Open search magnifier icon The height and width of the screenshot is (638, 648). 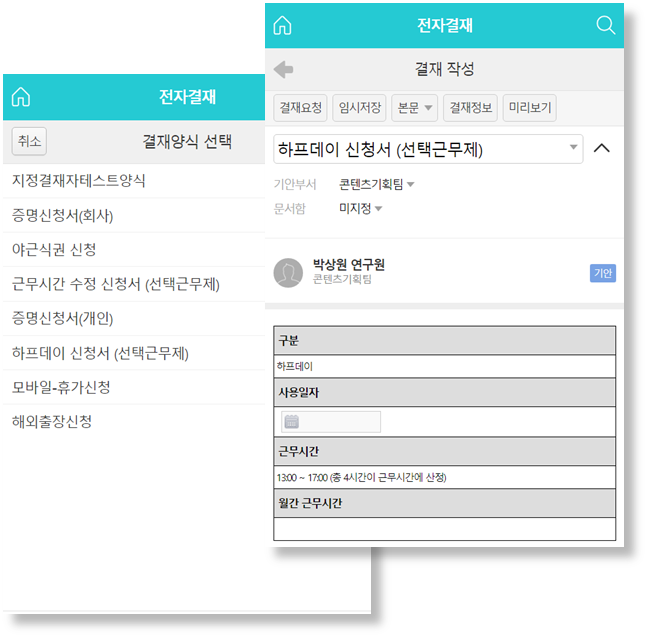606,25
